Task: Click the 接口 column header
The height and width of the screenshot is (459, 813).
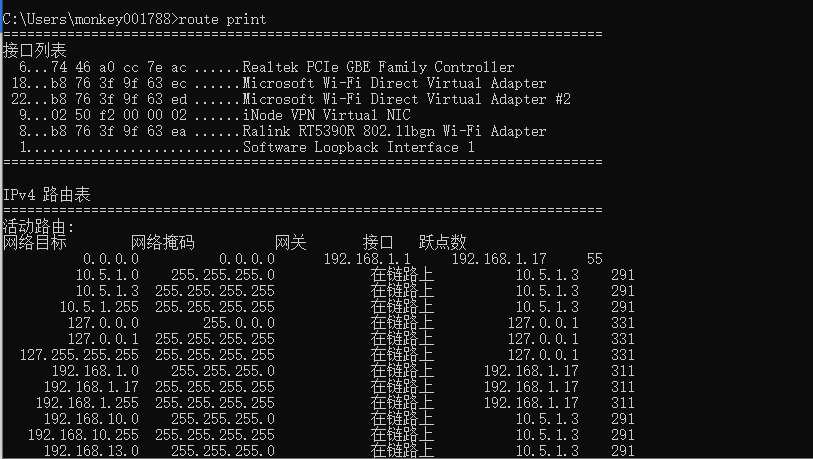Action: (378, 243)
